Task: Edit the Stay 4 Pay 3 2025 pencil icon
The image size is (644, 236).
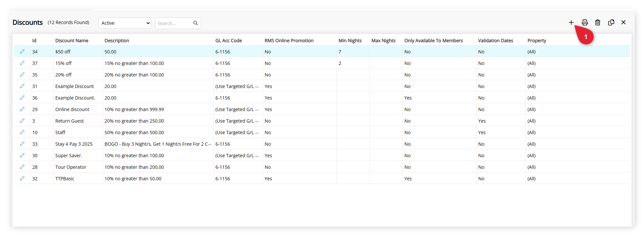Action: coord(22,144)
